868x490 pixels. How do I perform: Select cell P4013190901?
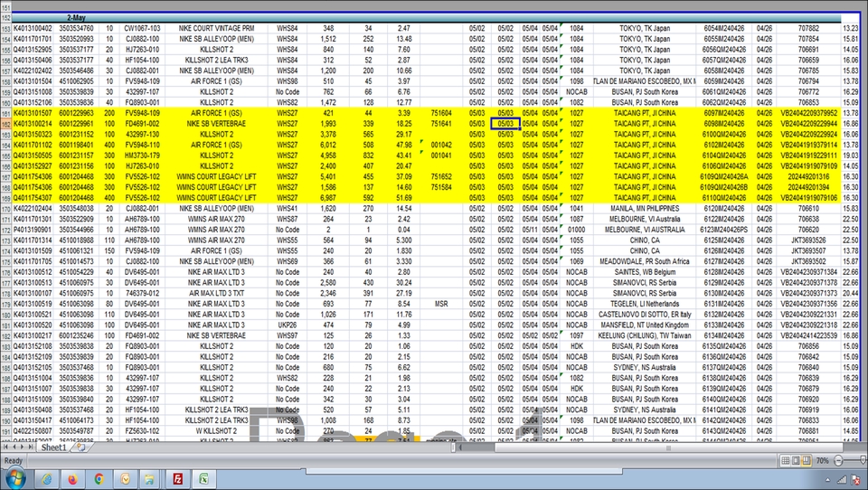33,230
